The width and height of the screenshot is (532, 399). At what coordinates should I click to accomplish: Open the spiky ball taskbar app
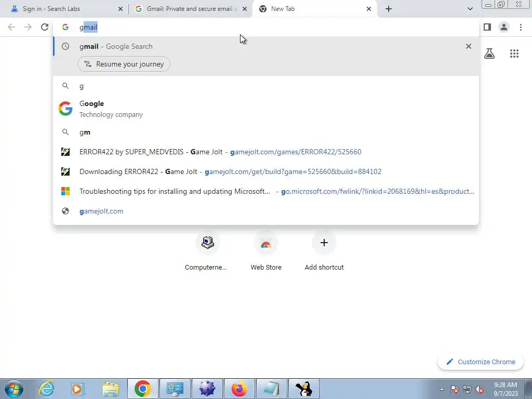(x=207, y=389)
